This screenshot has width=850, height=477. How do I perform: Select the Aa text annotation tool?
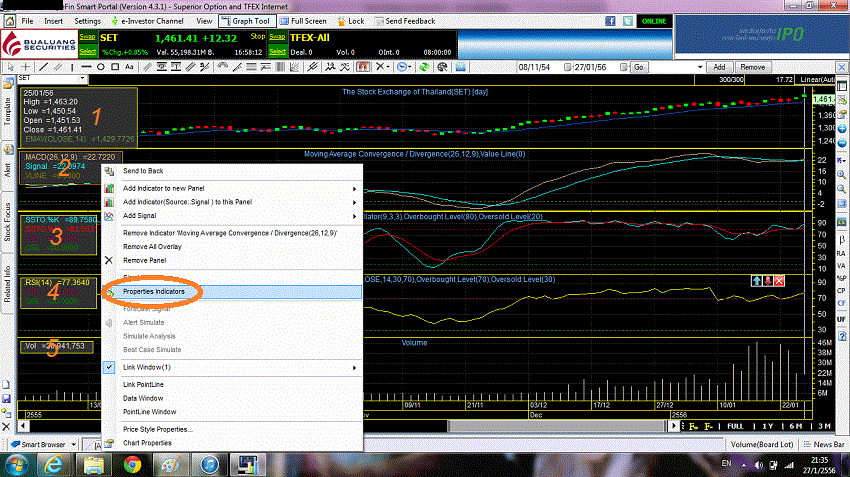pyautogui.click(x=129, y=67)
